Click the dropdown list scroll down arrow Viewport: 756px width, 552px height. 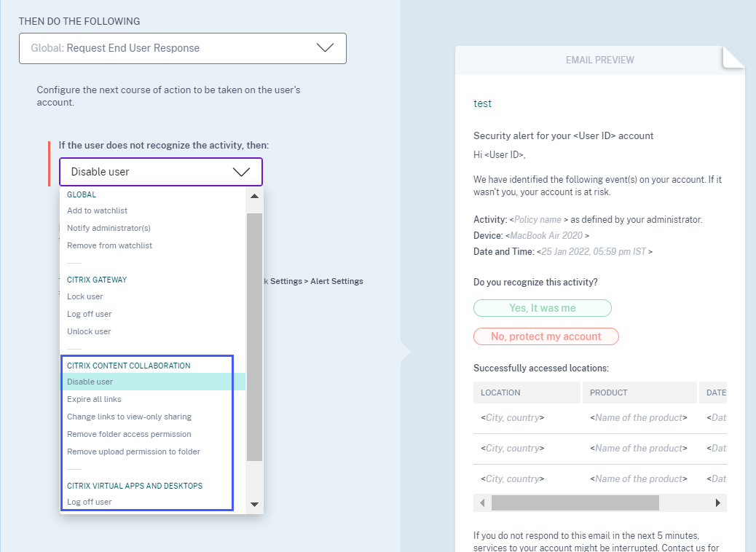click(x=254, y=504)
